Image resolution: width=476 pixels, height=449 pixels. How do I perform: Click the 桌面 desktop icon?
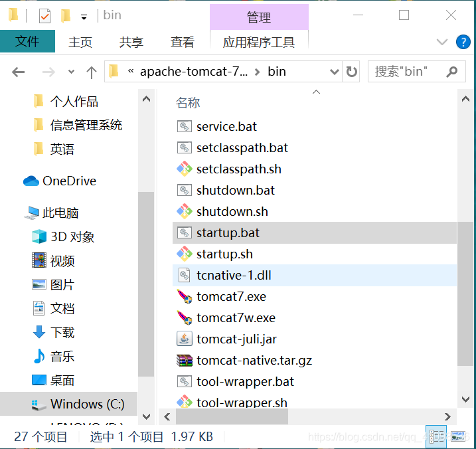(39, 380)
